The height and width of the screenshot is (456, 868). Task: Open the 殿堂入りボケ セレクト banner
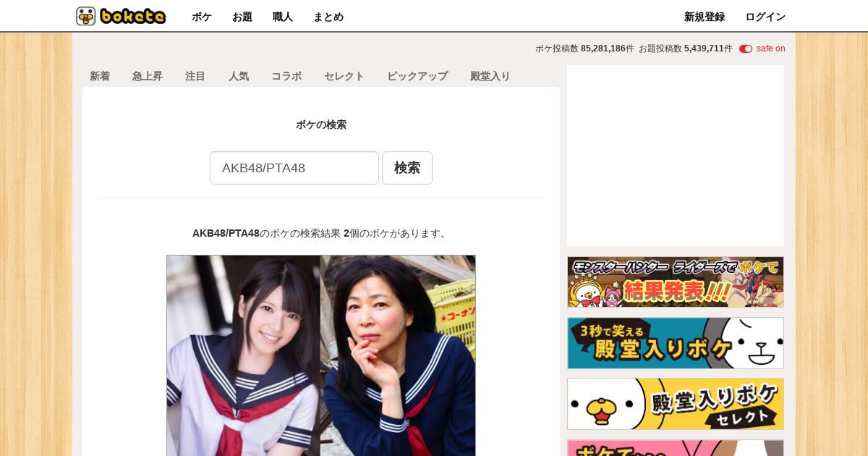[x=676, y=404]
